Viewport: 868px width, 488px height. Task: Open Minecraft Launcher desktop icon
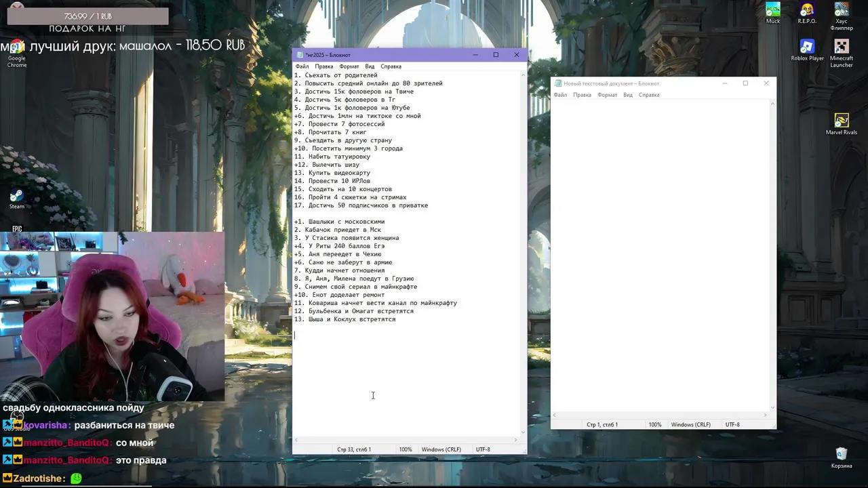842,54
